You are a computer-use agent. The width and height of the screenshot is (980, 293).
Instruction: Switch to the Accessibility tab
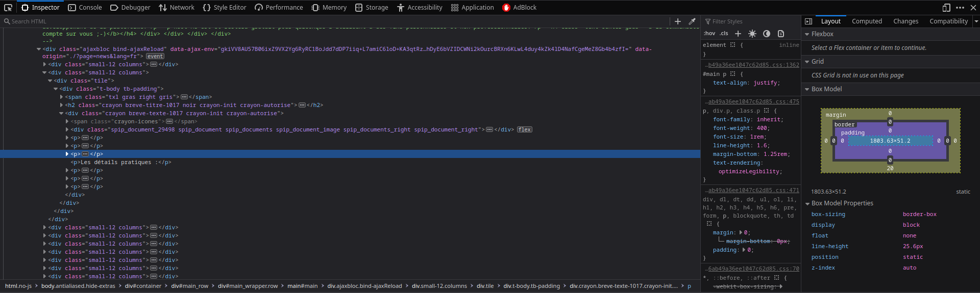click(x=420, y=8)
